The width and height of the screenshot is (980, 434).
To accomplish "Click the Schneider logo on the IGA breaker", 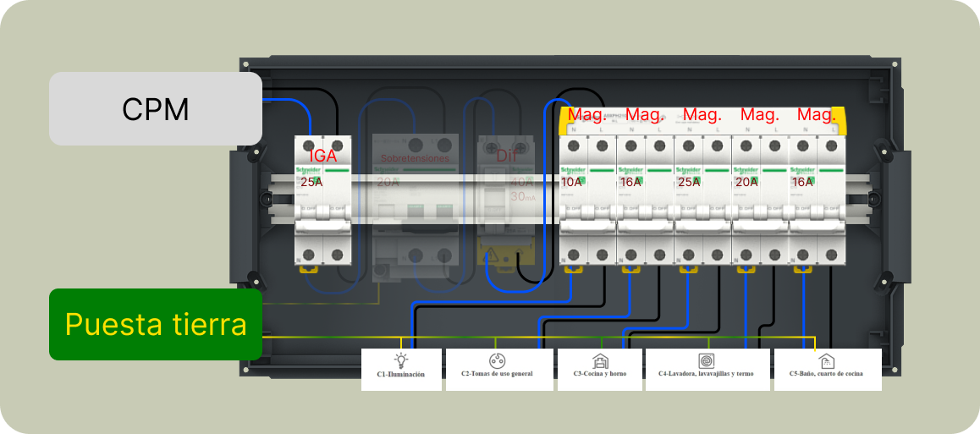I will pos(307,171).
